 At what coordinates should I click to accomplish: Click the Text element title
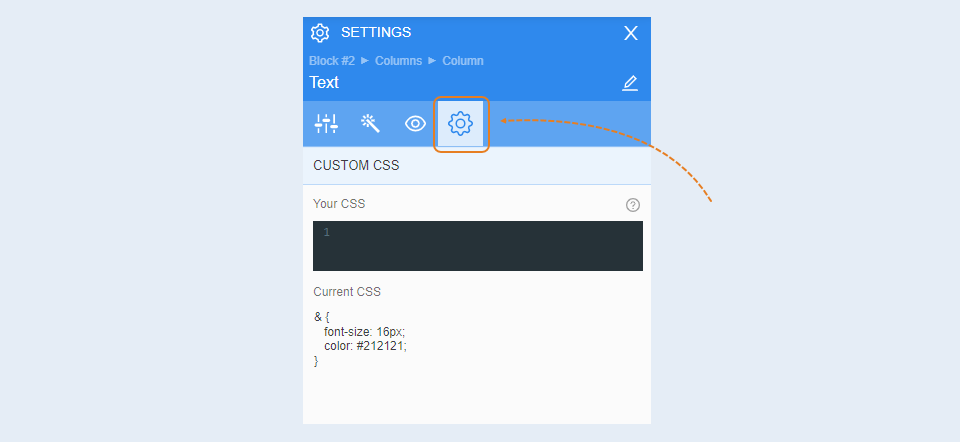click(324, 83)
